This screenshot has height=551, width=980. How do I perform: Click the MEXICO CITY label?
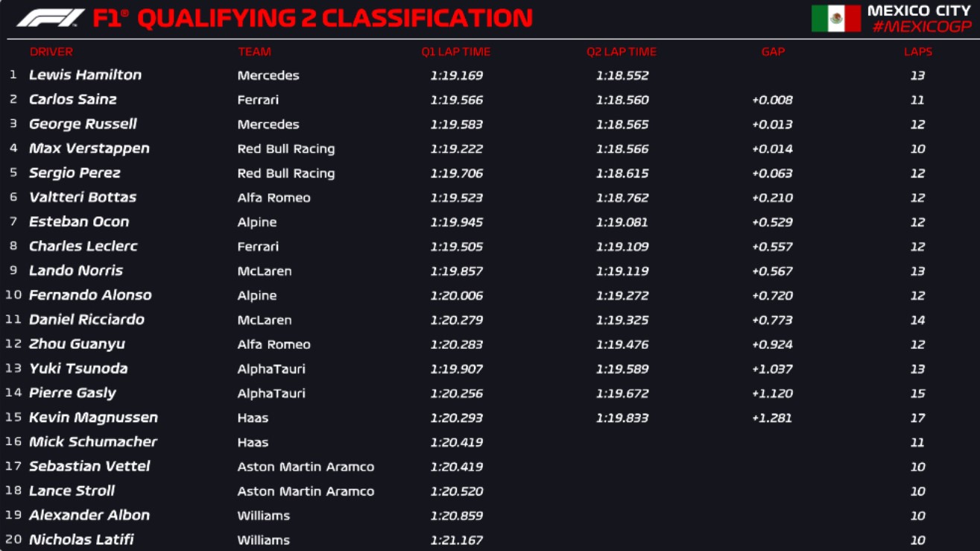click(919, 10)
